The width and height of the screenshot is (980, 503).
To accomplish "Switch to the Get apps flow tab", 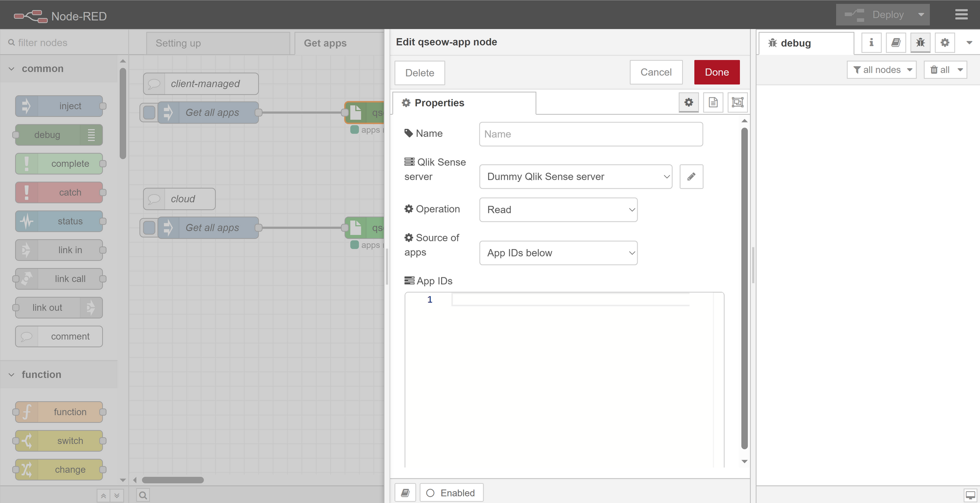I will pos(339,43).
